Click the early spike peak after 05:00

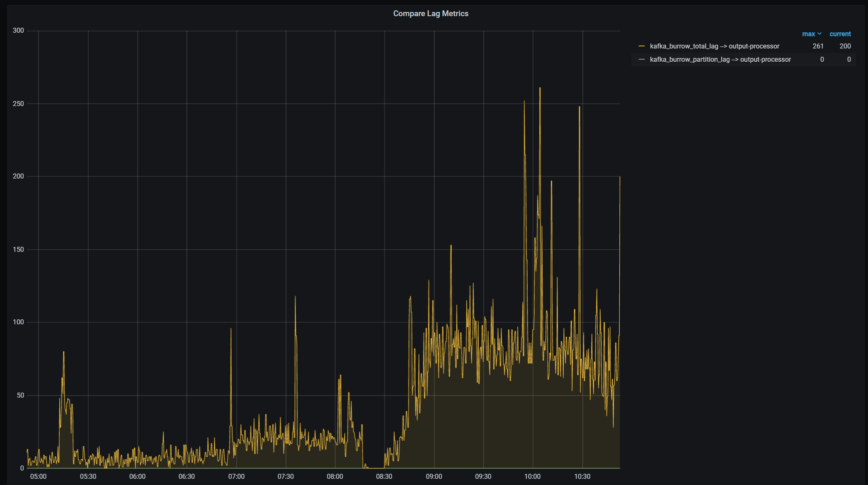click(x=63, y=352)
